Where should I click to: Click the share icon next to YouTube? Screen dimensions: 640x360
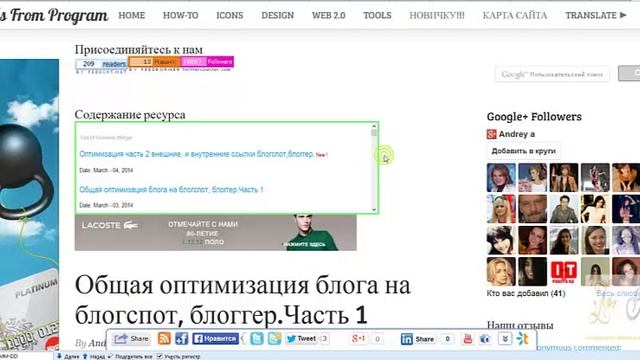(x=485, y=338)
